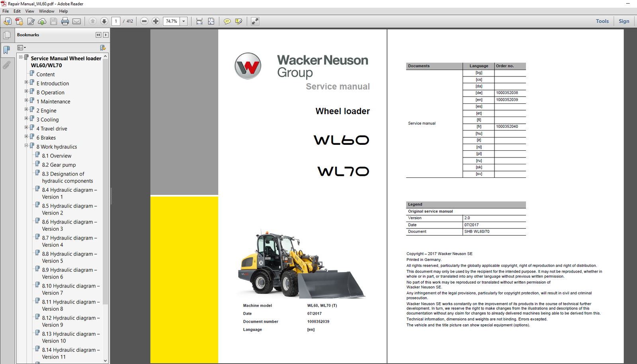Click the wheel loader picture on cover
This screenshot has width=637, height=364.
point(301,264)
